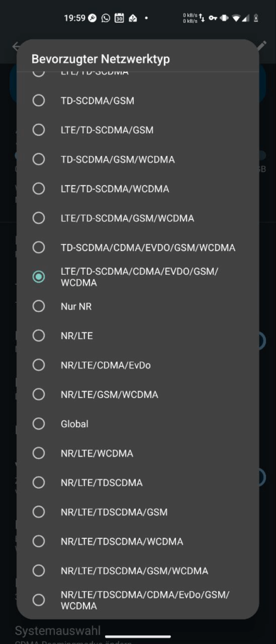This screenshot has height=644, width=276.
Task: Select TD-SCDMA/GSM radio option
Action: click(138, 101)
